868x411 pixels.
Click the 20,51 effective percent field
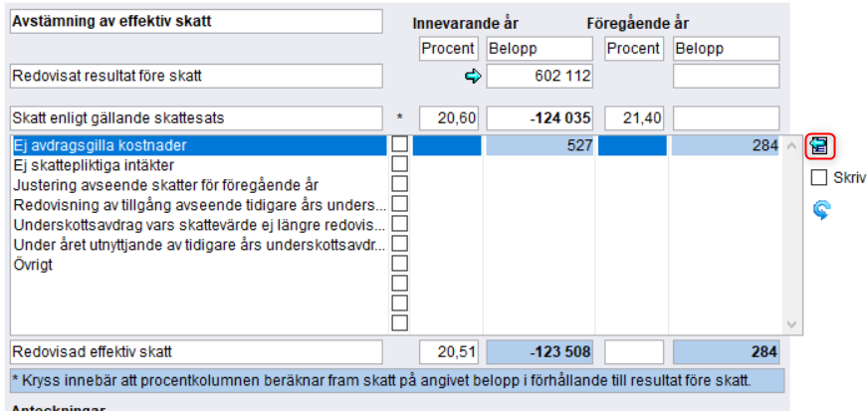coord(449,352)
